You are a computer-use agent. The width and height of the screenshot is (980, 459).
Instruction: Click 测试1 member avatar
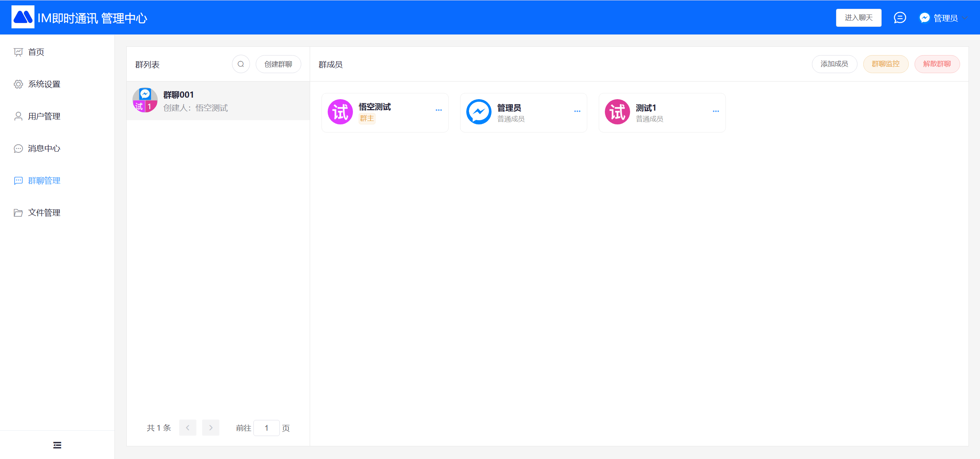click(x=617, y=112)
